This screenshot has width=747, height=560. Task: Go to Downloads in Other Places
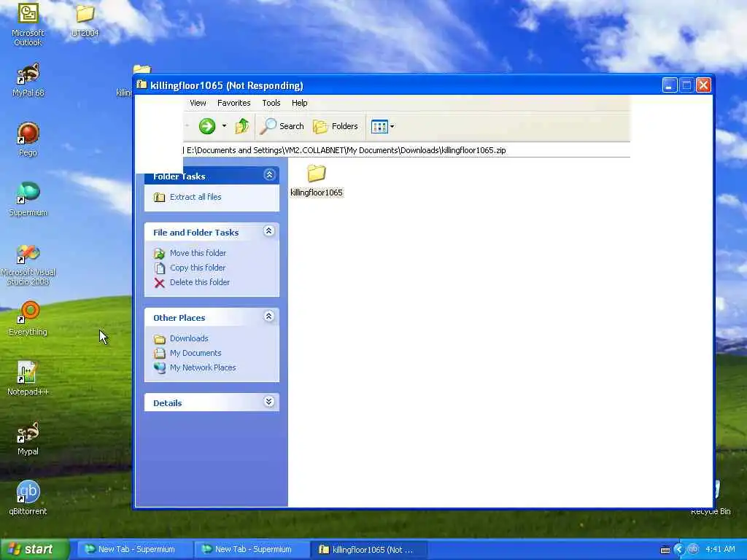coord(189,338)
